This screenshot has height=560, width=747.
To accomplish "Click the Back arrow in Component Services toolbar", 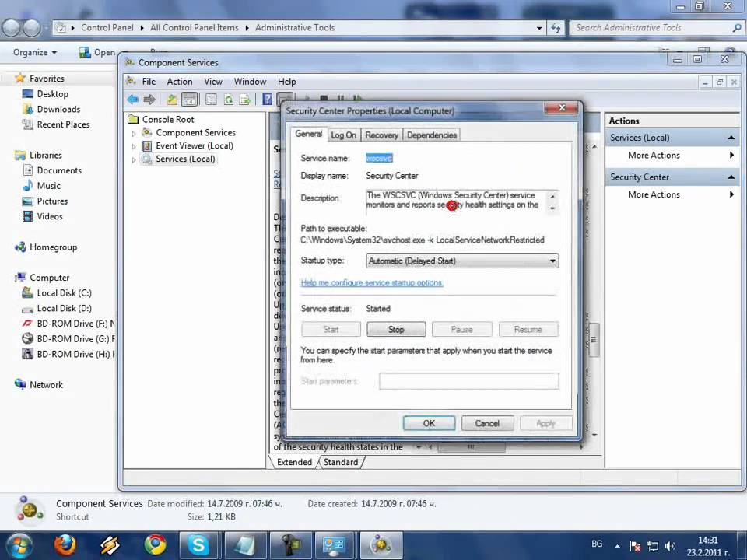I will pyautogui.click(x=133, y=100).
